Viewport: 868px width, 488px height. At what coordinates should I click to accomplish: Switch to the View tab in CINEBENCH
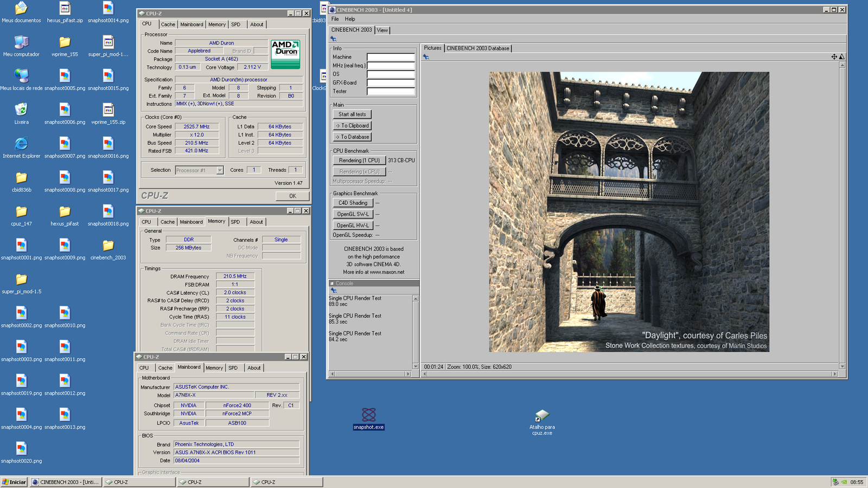tap(382, 30)
